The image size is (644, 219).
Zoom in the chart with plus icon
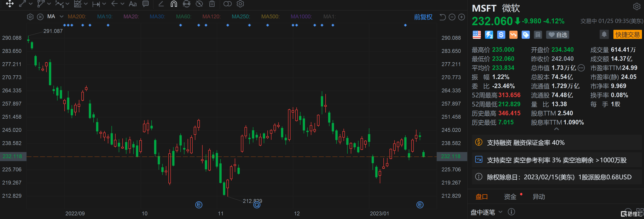tap(462, 17)
